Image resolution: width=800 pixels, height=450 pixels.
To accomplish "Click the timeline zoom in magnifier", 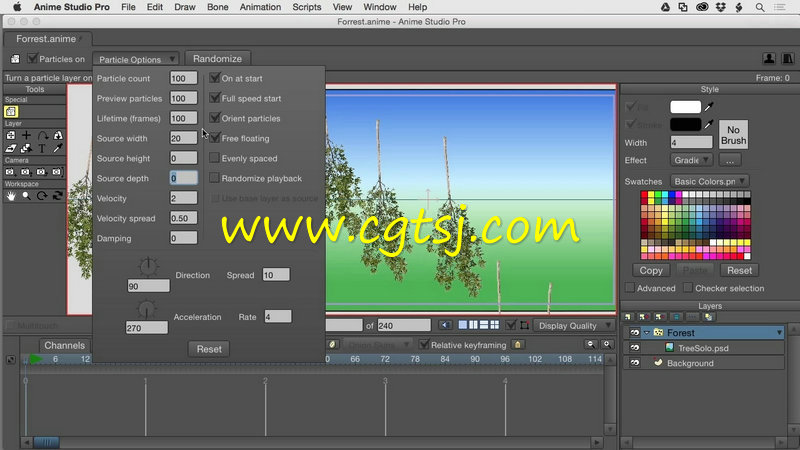I will click(x=607, y=344).
